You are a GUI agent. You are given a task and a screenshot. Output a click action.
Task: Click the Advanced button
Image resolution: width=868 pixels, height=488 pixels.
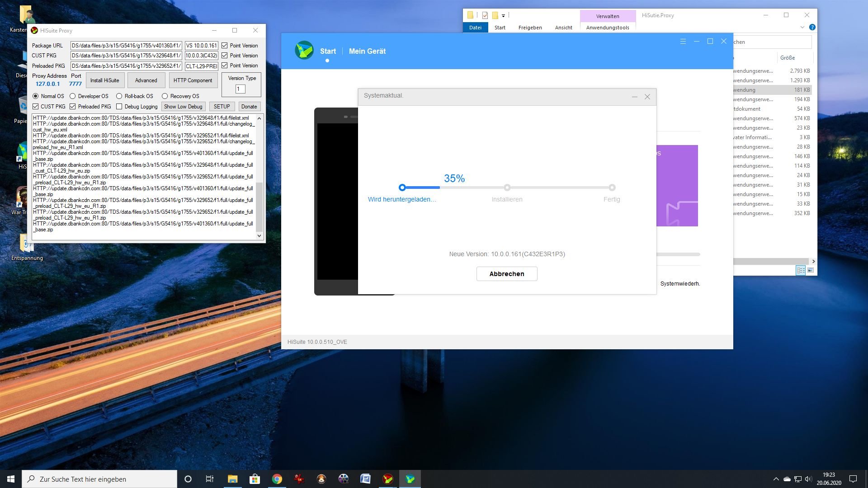click(146, 80)
